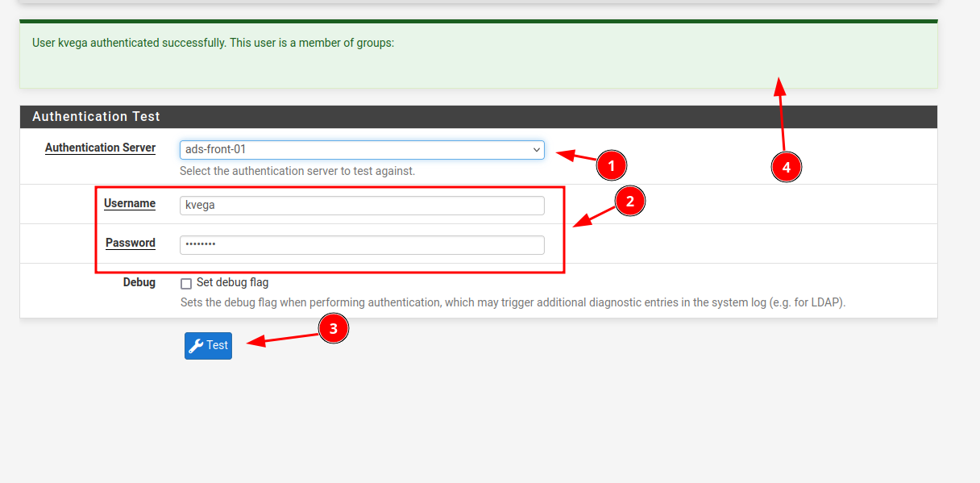Click the red annotation badge number 1
Screen dimensions: 980x483
(611, 166)
